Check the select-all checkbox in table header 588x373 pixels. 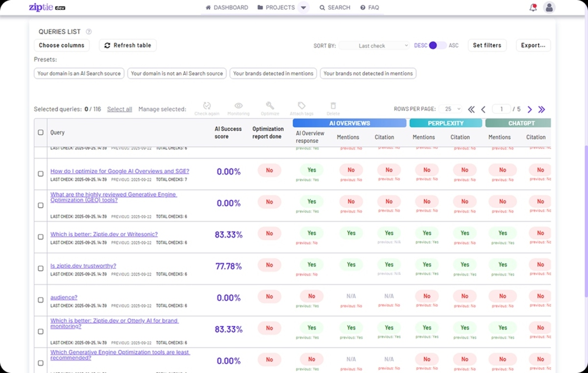pos(41,132)
